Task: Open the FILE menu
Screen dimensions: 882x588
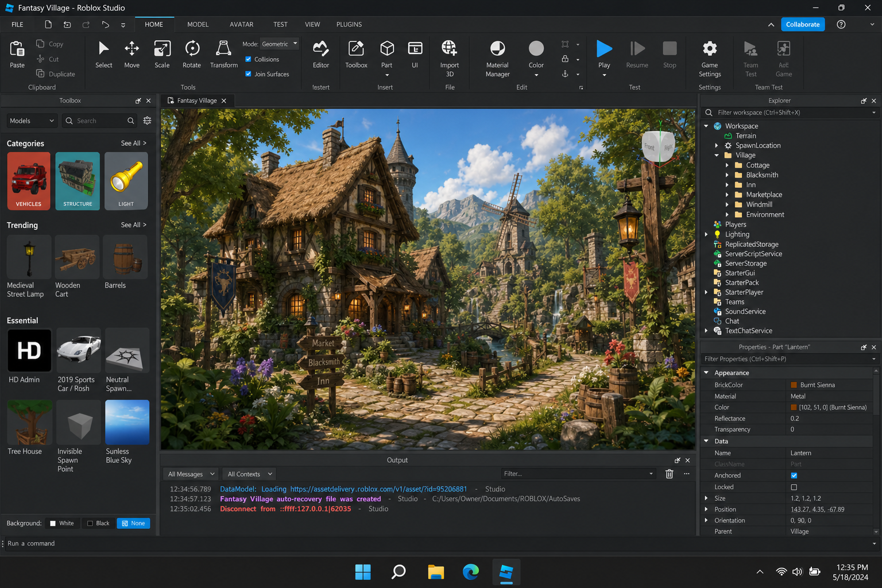Action: point(17,25)
